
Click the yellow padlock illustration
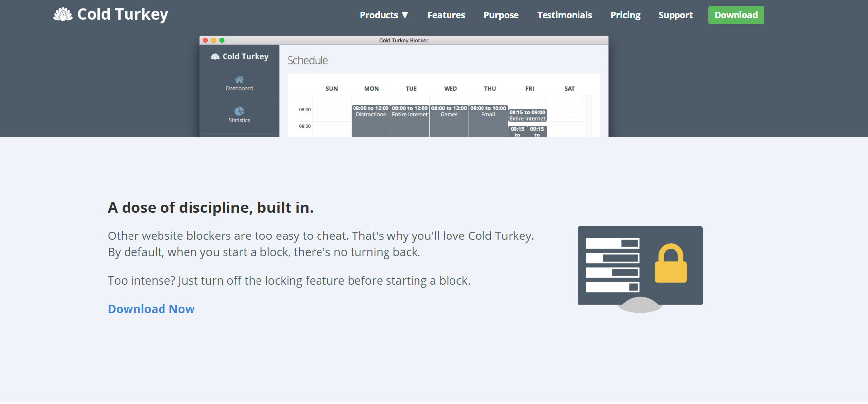[671, 264]
